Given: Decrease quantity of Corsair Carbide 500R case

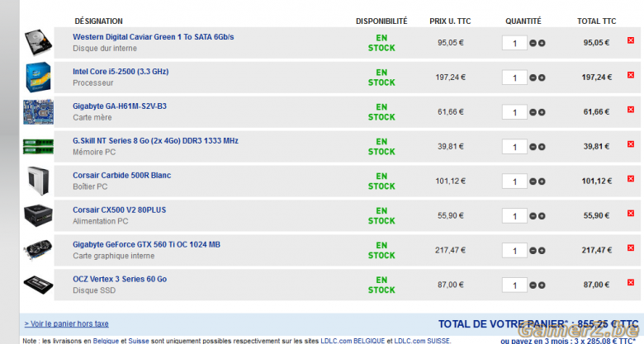Looking at the screenshot, I should click(x=533, y=181).
